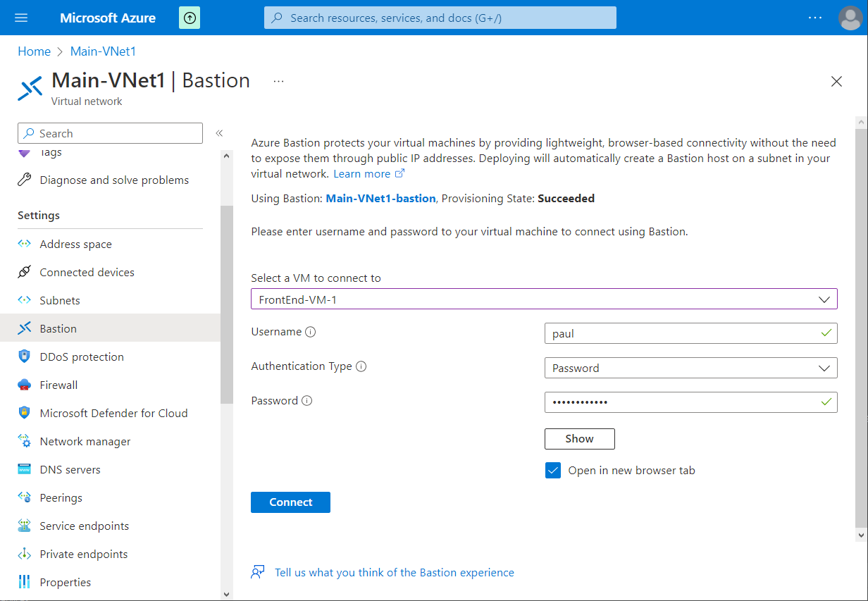Click the DDoS protection shield icon
The width and height of the screenshot is (868, 601).
coord(25,357)
